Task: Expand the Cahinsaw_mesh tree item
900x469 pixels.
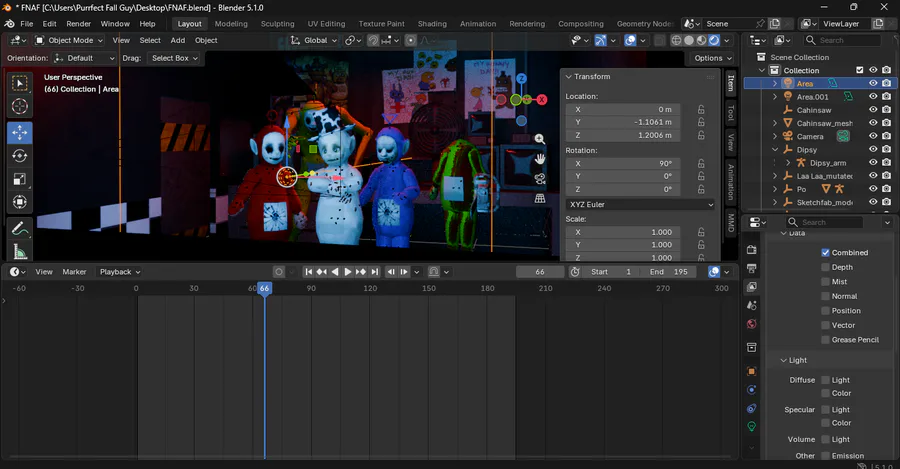Action: click(x=775, y=123)
